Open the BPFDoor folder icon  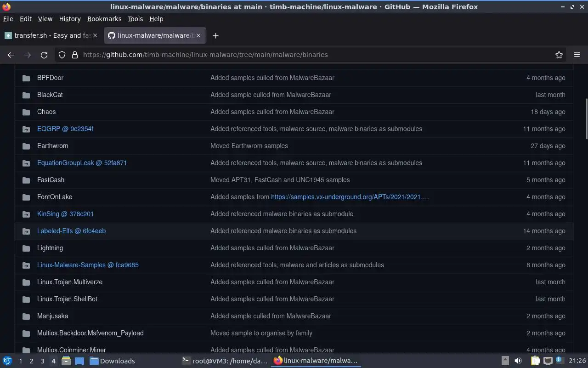[x=26, y=78]
